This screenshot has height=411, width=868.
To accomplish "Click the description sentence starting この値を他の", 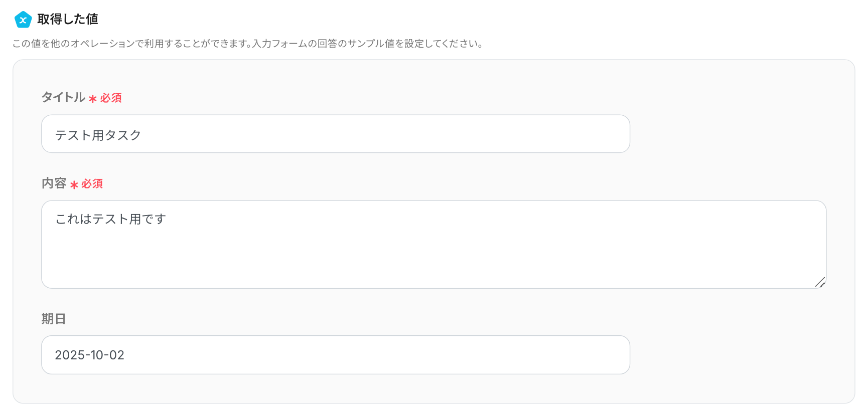I will [130, 44].
